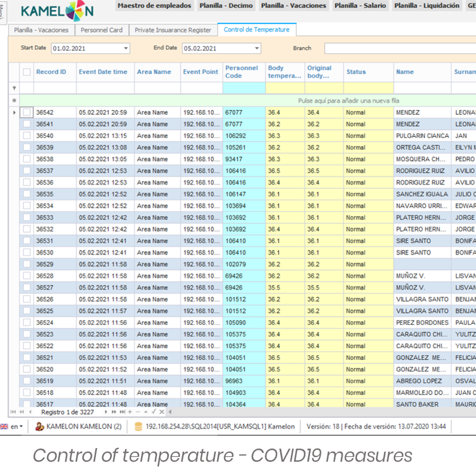Open Planilla - Decimo menu
476x476 pixels.
pyautogui.click(x=226, y=5)
